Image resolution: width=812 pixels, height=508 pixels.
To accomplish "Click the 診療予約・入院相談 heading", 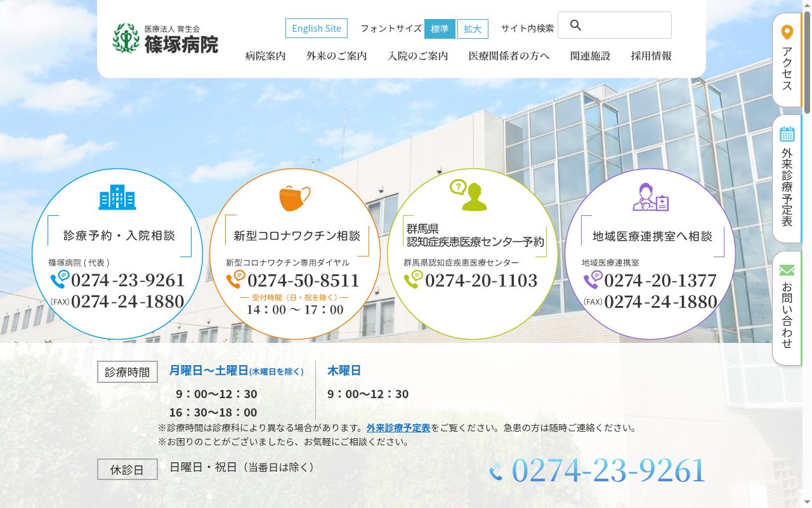I will pyautogui.click(x=119, y=236).
